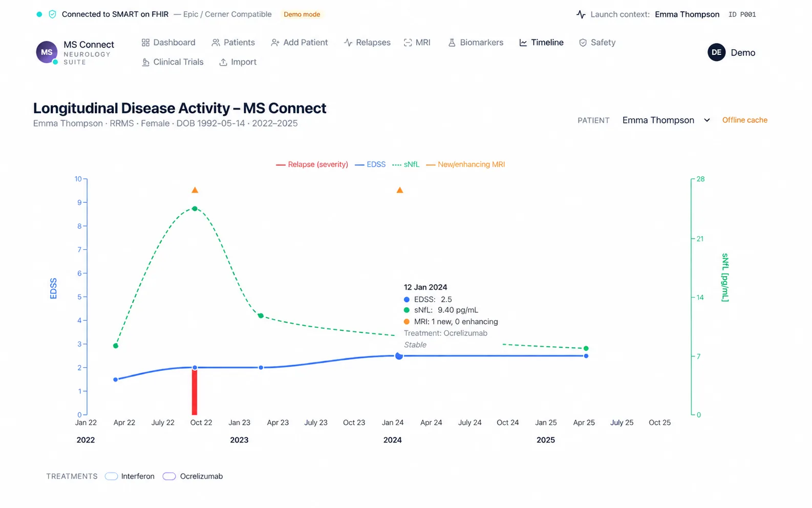Click the Safety shield icon
812x508 pixels.
(x=583, y=43)
